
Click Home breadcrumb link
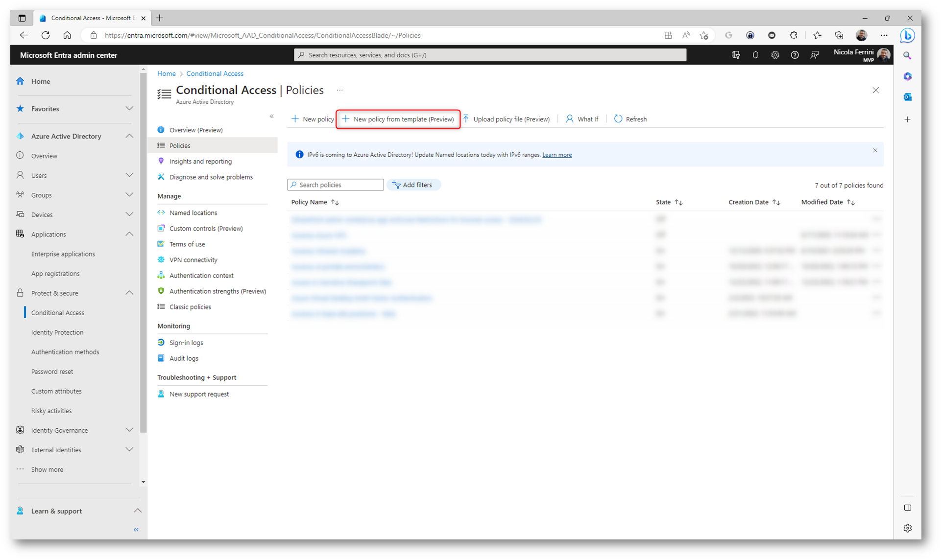click(167, 73)
